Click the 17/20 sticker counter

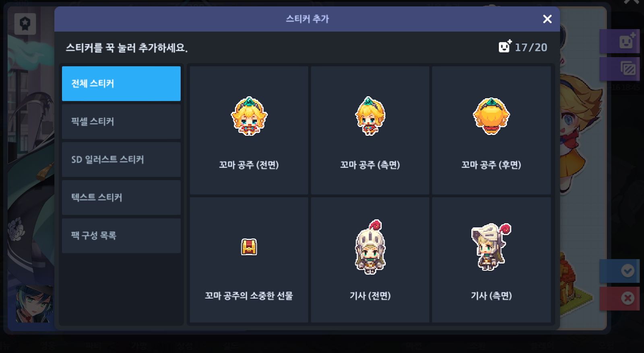click(x=531, y=47)
